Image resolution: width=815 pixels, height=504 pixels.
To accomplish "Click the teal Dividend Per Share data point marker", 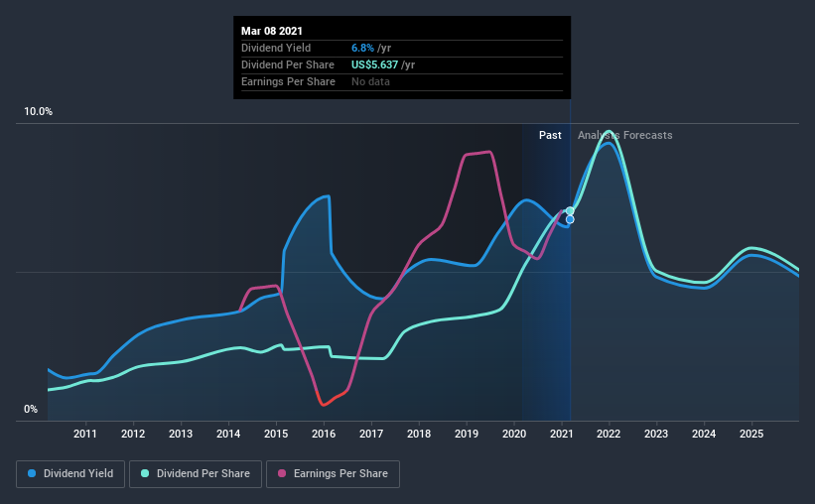I will [570, 211].
